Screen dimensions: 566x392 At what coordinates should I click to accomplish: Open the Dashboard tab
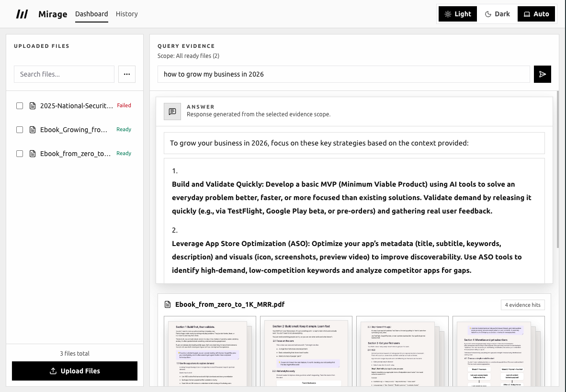coord(91,14)
